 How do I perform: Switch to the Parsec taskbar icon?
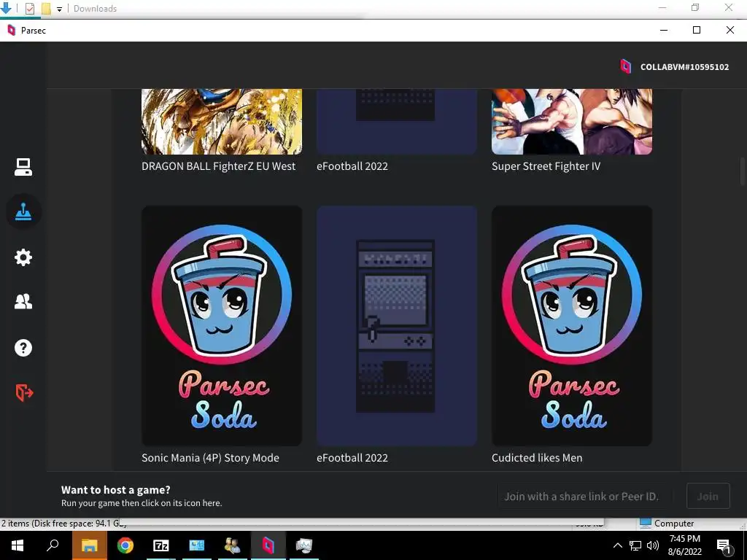[x=268, y=545]
